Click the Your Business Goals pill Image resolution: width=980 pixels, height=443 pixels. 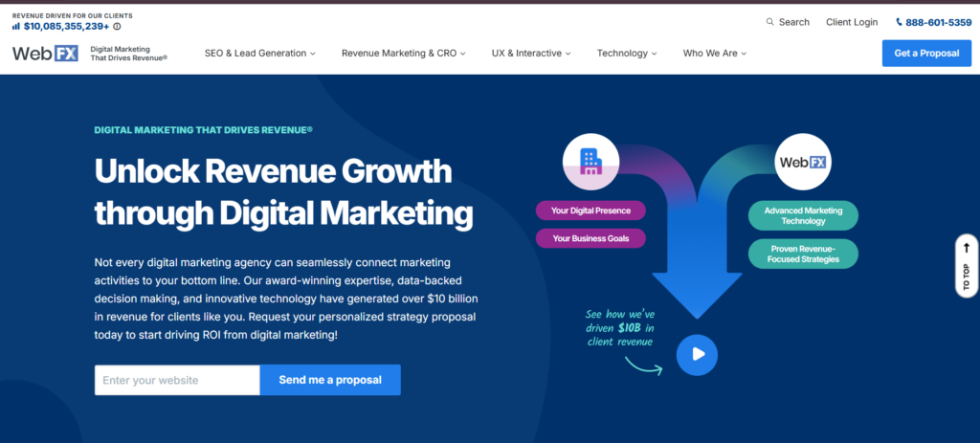[x=590, y=238]
